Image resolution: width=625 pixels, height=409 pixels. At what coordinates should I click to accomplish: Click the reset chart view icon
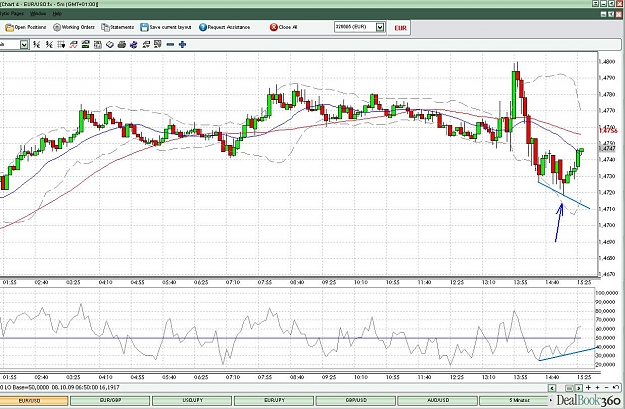coord(616,387)
